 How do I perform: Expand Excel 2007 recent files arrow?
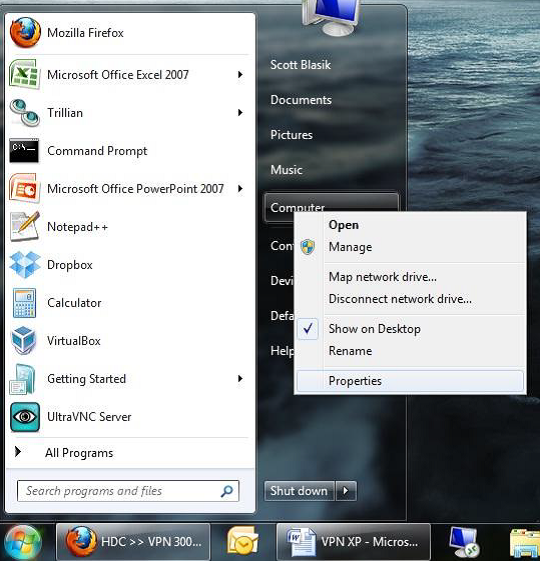point(240,74)
